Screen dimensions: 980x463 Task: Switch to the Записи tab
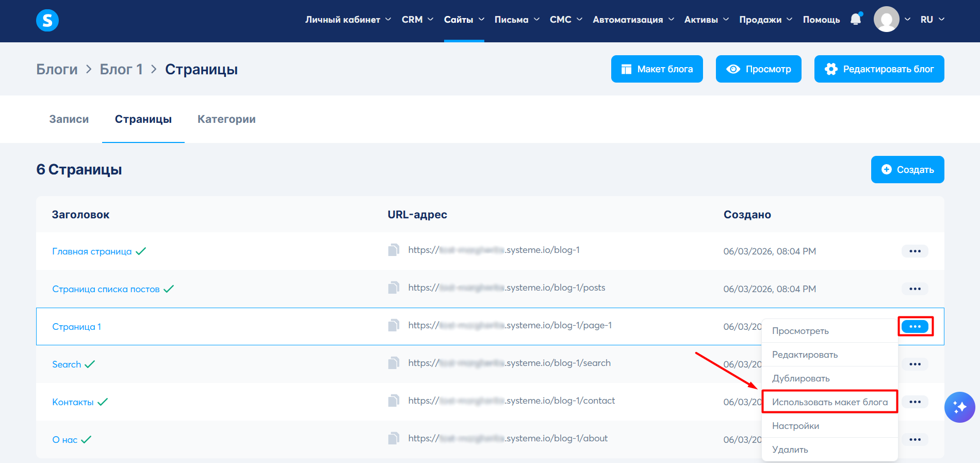tap(69, 119)
